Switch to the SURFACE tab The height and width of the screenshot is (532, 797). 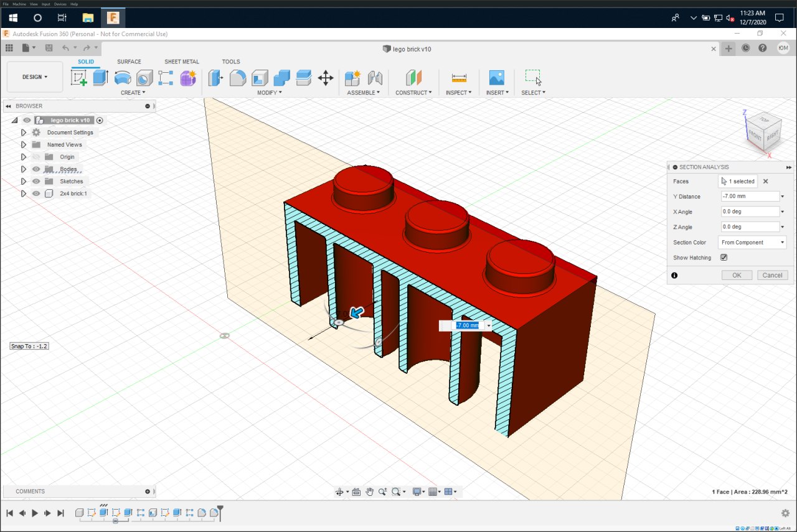pyautogui.click(x=129, y=62)
